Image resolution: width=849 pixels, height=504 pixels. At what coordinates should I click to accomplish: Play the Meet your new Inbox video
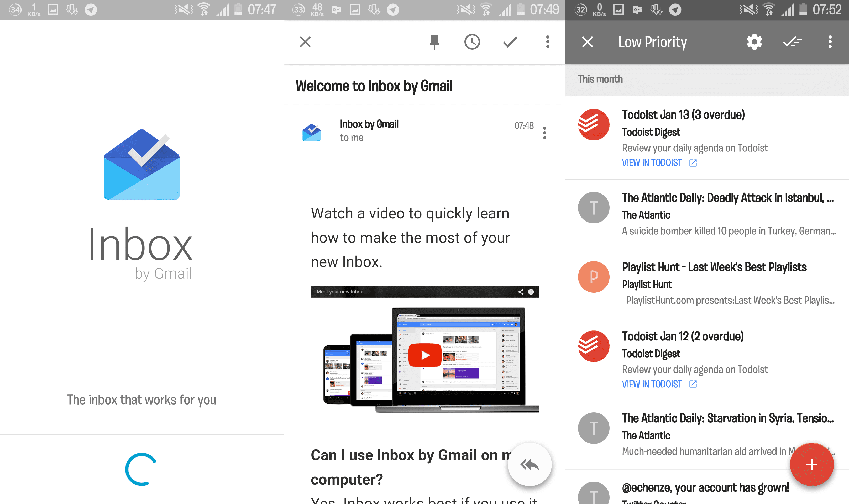point(425,355)
